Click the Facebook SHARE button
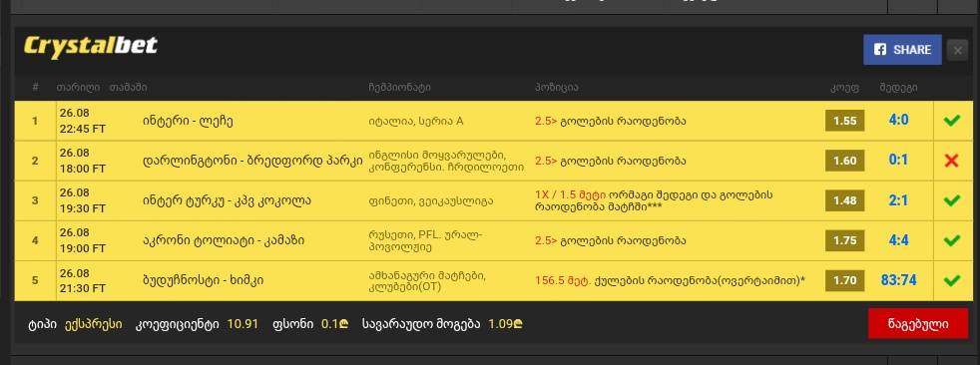The height and width of the screenshot is (365, 980). pyautogui.click(x=902, y=50)
